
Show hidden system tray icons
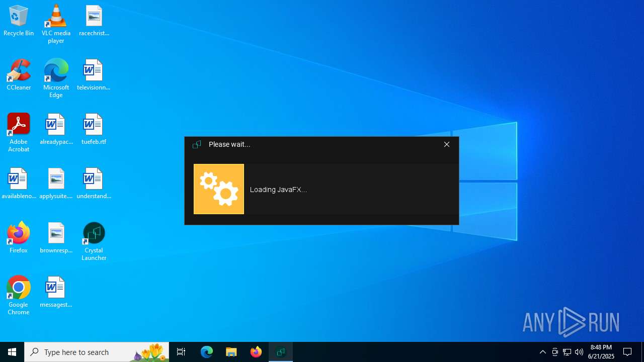[x=543, y=352]
